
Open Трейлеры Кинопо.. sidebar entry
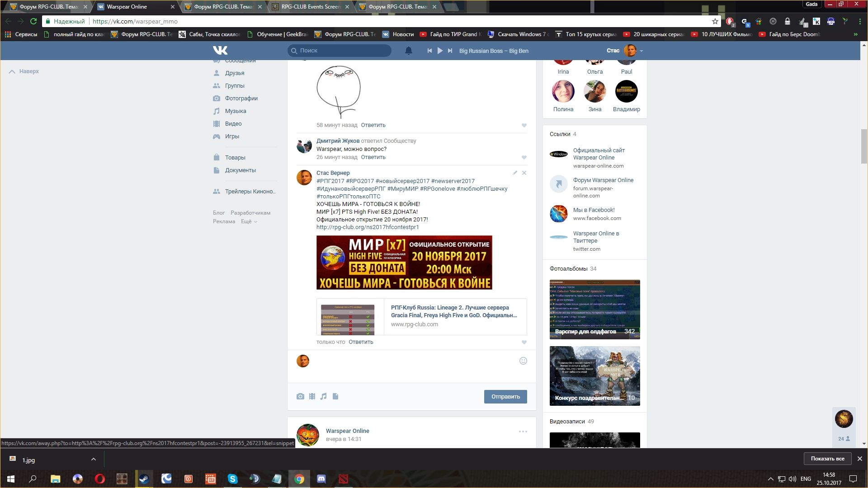(250, 192)
